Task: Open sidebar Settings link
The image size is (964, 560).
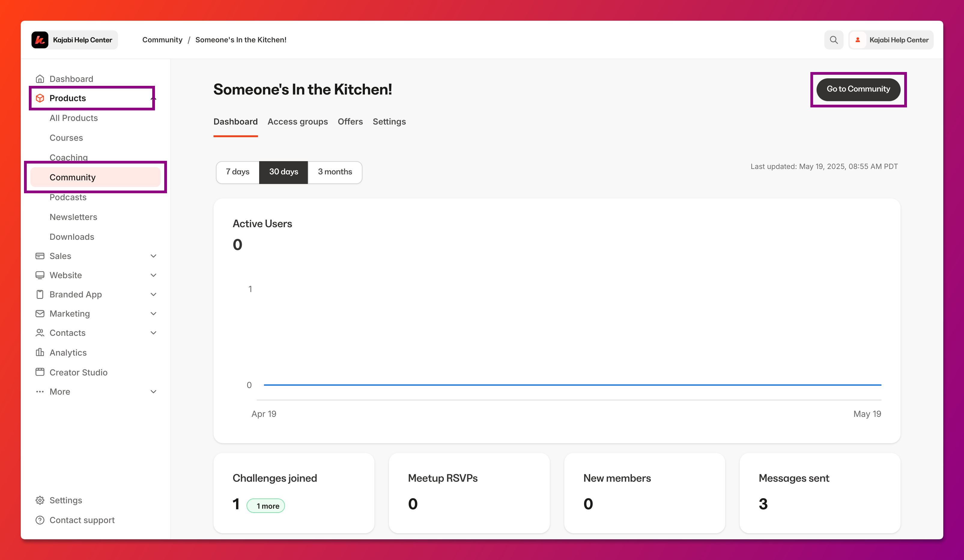Action: pos(66,500)
